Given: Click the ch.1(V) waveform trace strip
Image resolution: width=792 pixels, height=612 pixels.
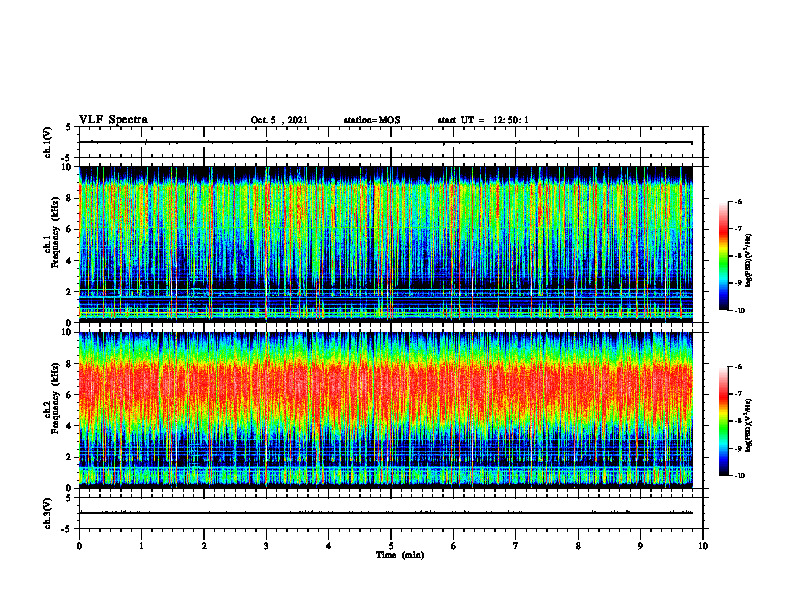Looking at the screenshot, I should [x=391, y=142].
